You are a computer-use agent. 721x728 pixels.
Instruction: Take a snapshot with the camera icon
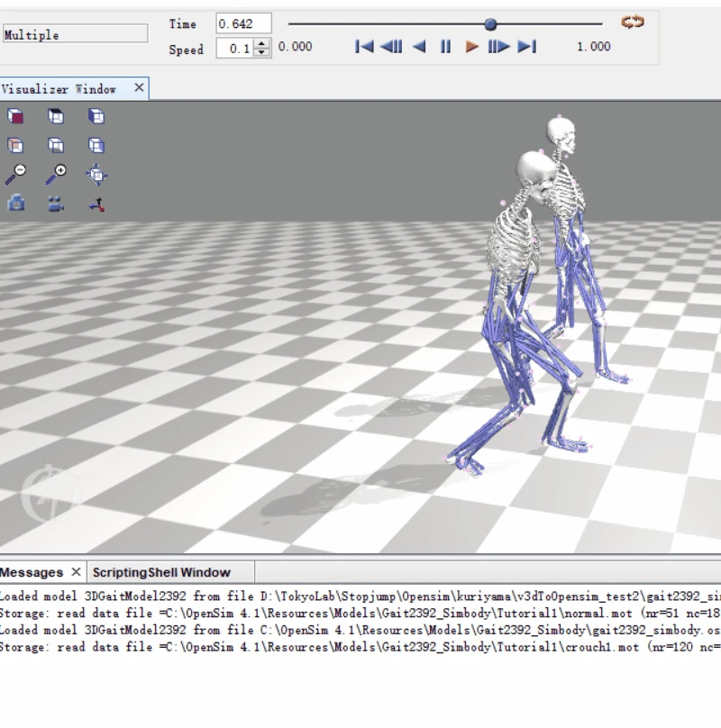tap(15, 204)
